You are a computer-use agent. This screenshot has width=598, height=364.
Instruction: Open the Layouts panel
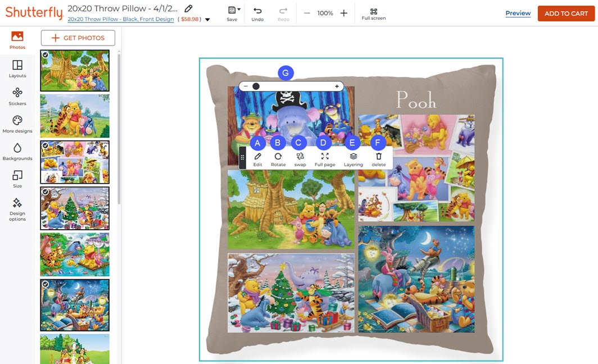point(17,69)
